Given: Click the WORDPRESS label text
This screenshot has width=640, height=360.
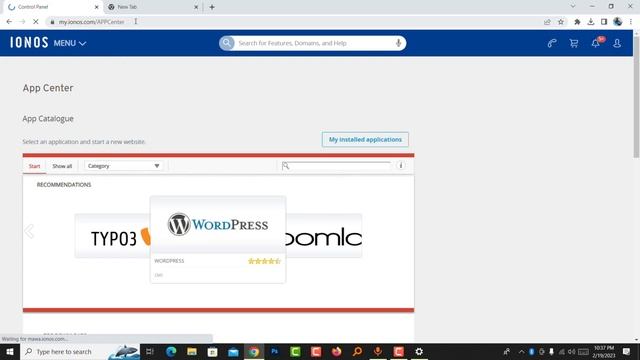Looking at the screenshot, I should pyautogui.click(x=169, y=261).
